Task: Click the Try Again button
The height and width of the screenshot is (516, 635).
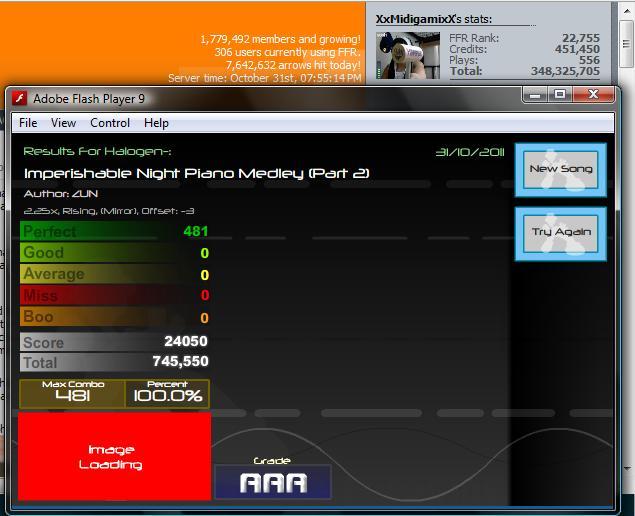Action: tap(560, 233)
